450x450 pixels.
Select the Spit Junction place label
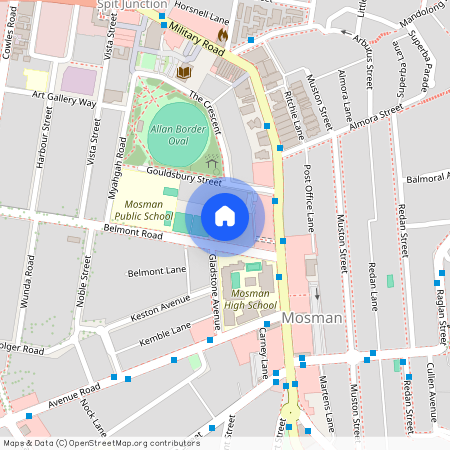132,4
